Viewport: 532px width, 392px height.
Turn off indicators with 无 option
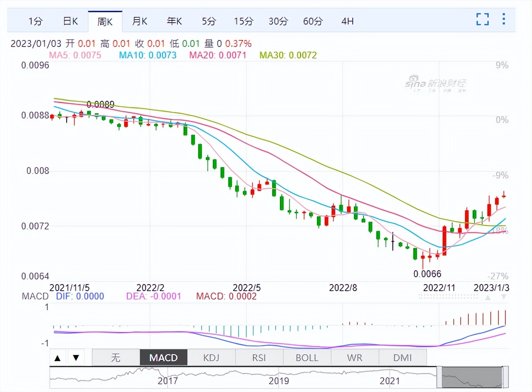pos(116,358)
